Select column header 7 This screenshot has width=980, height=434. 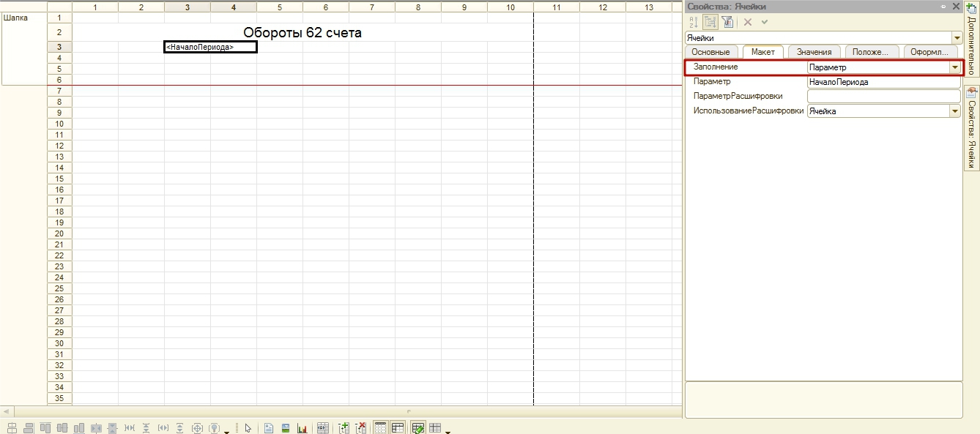pos(372,7)
